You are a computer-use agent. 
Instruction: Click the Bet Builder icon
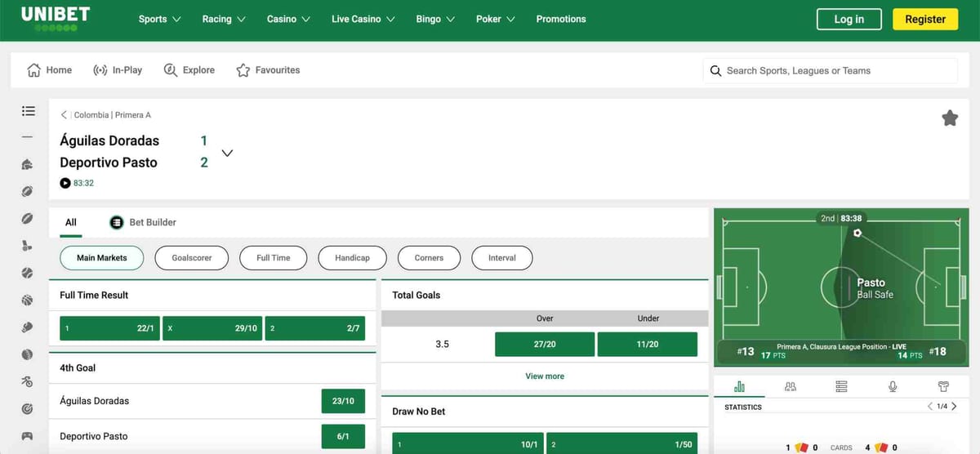coord(117,222)
